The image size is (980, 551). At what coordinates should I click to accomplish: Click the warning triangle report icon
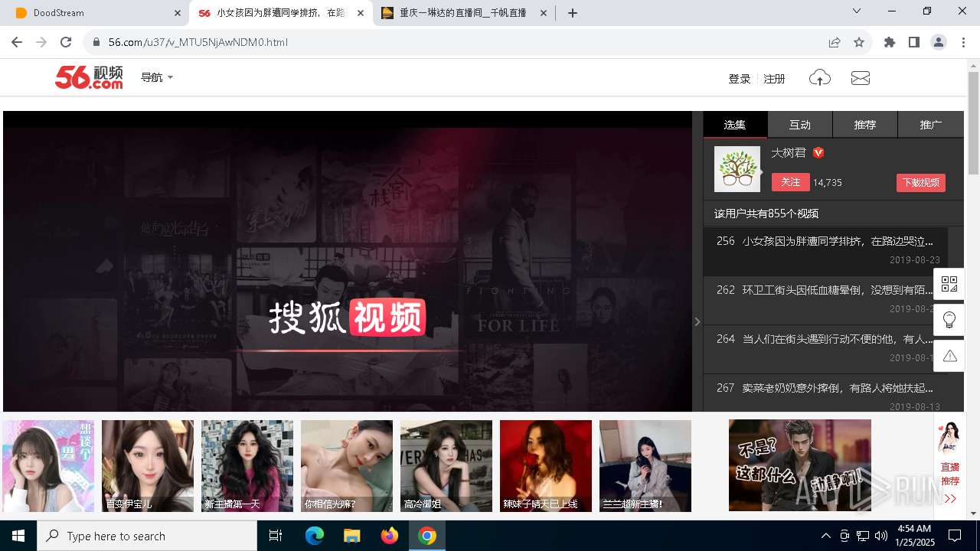(949, 356)
